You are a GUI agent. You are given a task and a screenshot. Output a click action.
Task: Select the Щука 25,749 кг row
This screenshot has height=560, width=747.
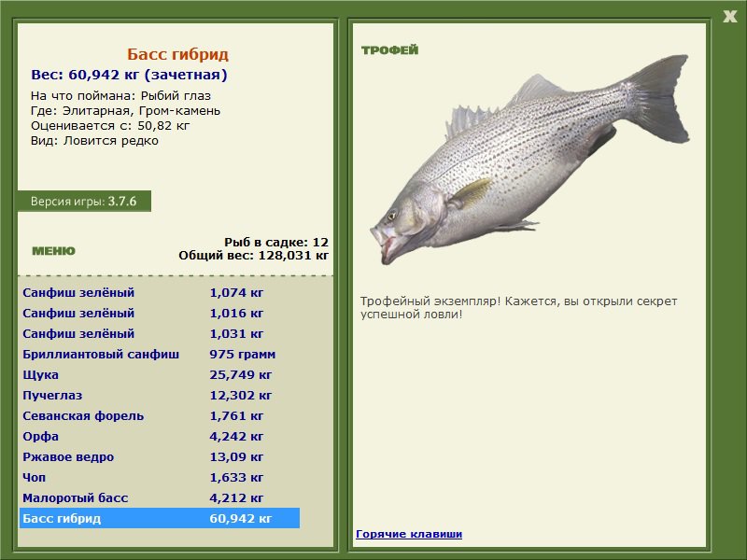160,374
